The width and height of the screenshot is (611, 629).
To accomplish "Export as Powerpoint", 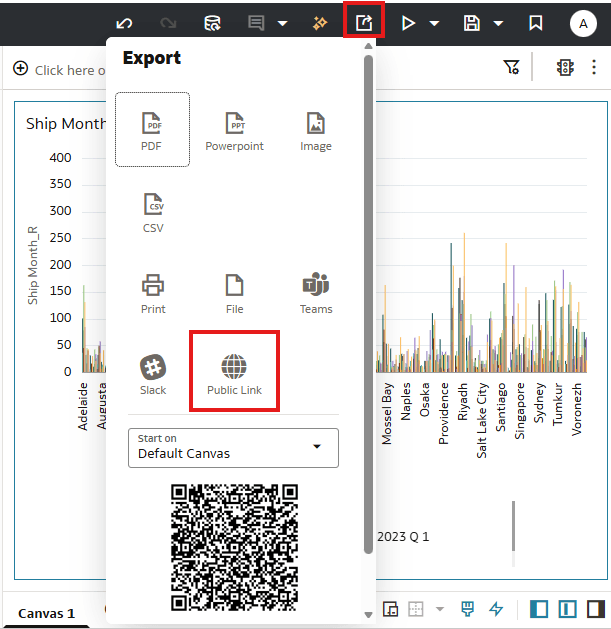I will coord(234,132).
